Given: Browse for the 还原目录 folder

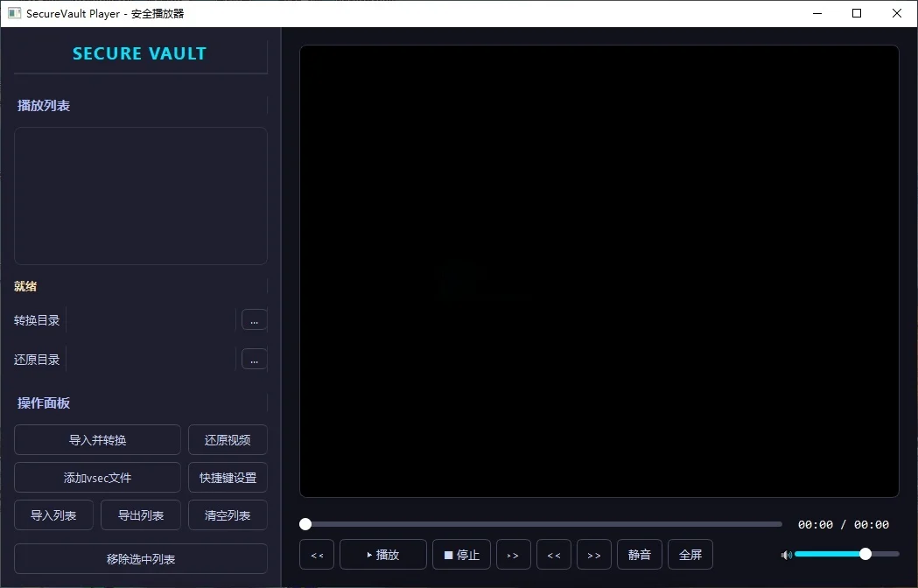Looking at the screenshot, I should 254,359.
